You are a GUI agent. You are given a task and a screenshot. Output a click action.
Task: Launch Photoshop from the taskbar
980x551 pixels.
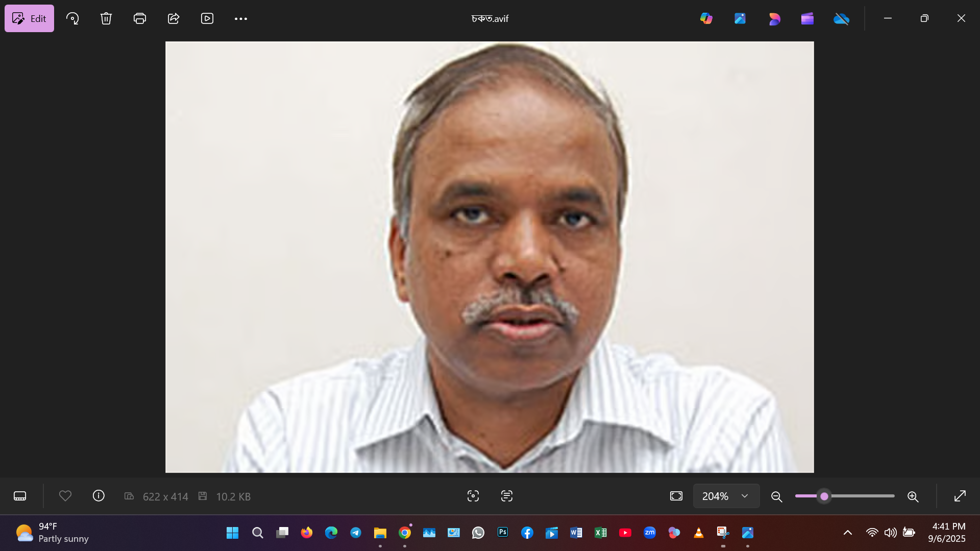pyautogui.click(x=502, y=533)
